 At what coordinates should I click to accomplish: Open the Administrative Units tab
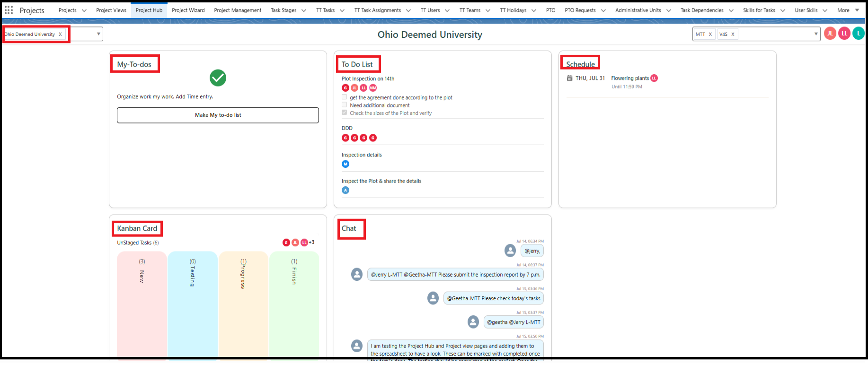638,10
